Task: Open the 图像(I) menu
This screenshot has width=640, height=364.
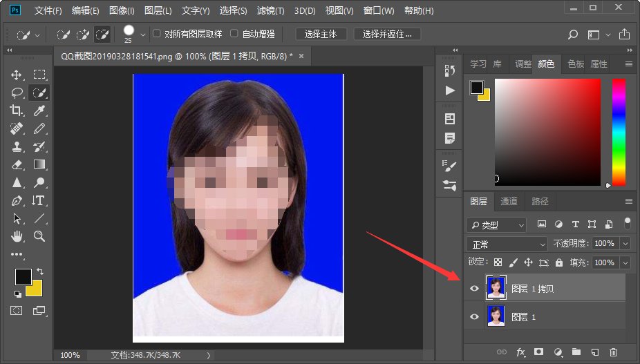Action: pos(122,10)
